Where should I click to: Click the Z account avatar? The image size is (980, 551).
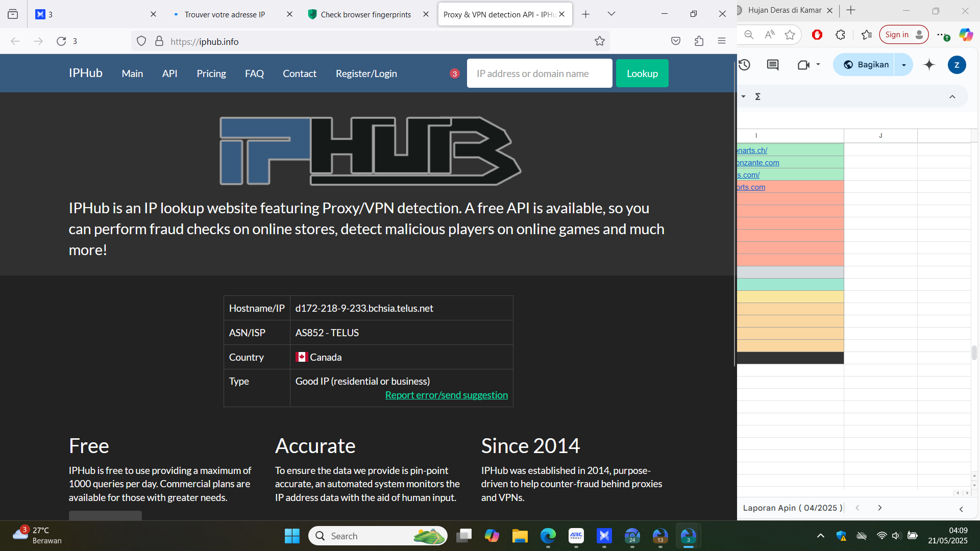click(957, 65)
